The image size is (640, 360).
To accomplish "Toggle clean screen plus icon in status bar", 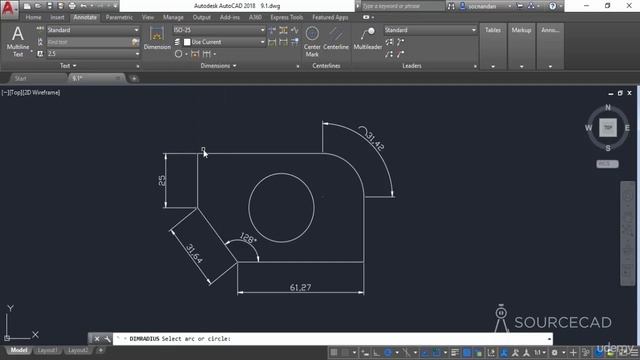I will click(x=573, y=353).
